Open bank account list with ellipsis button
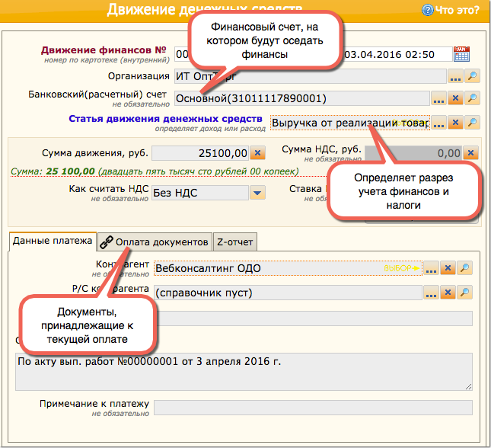This screenshot has width=491, height=448. point(438,98)
